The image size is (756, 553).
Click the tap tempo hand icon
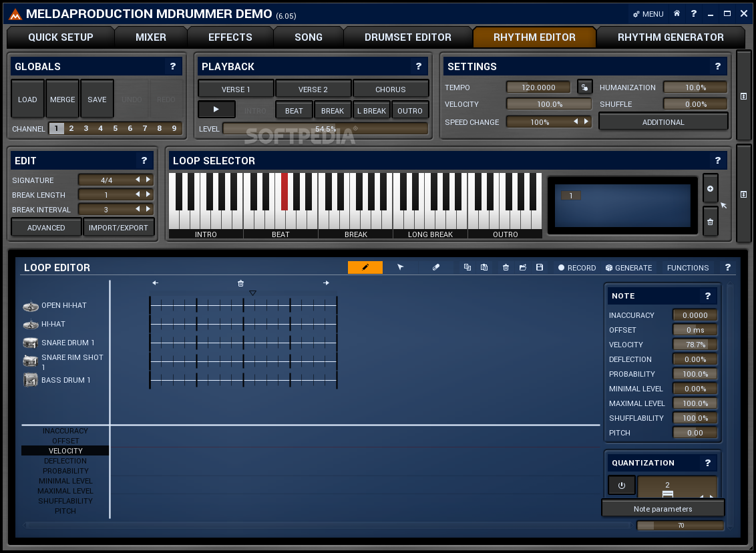[584, 87]
